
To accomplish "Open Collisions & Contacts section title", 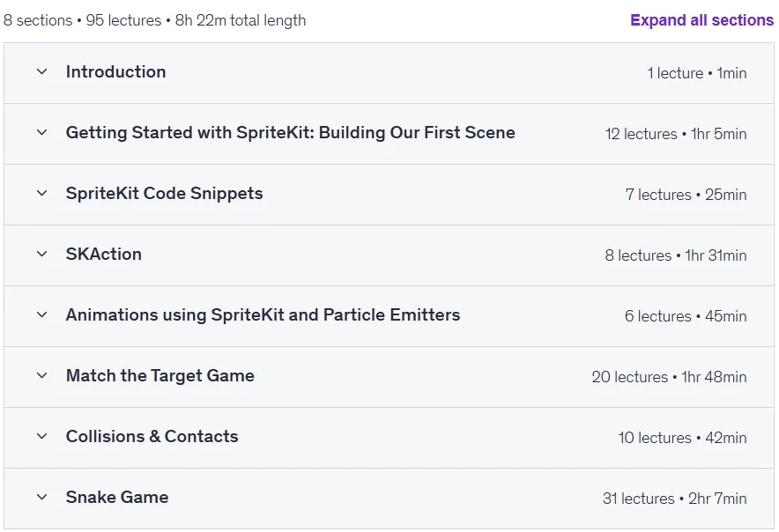I will click(152, 436).
